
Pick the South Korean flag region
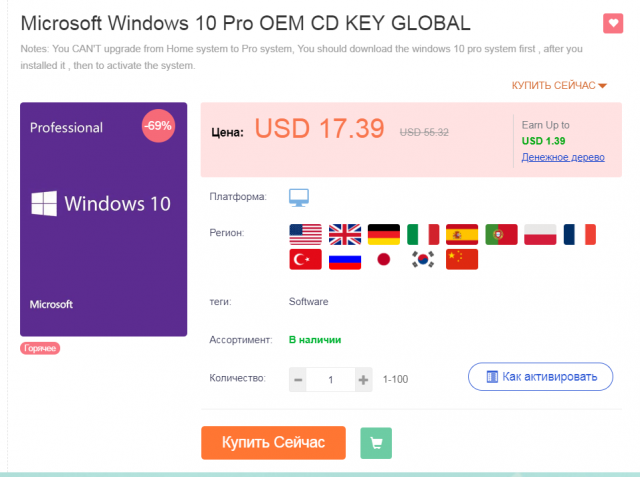(x=423, y=260)
